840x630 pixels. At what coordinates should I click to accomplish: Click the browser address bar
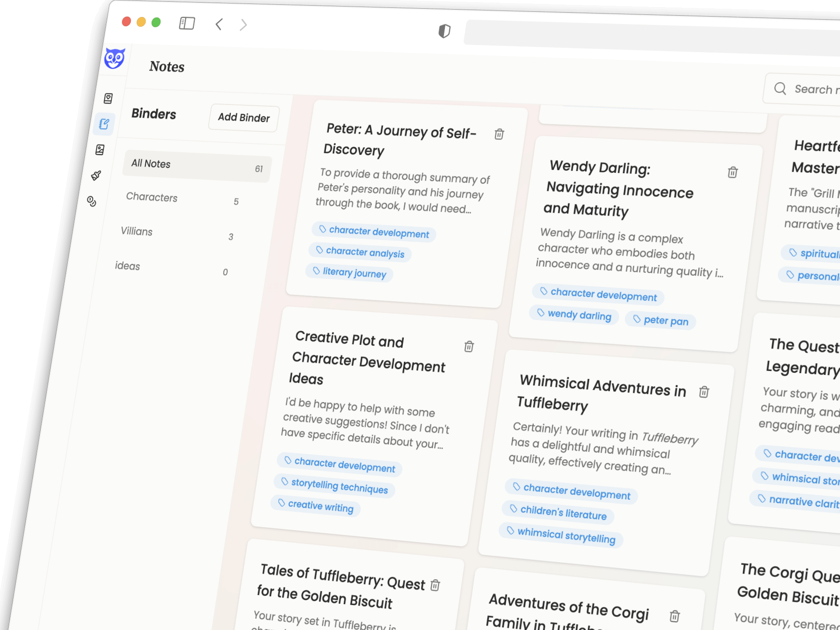(x=652, y=37)
